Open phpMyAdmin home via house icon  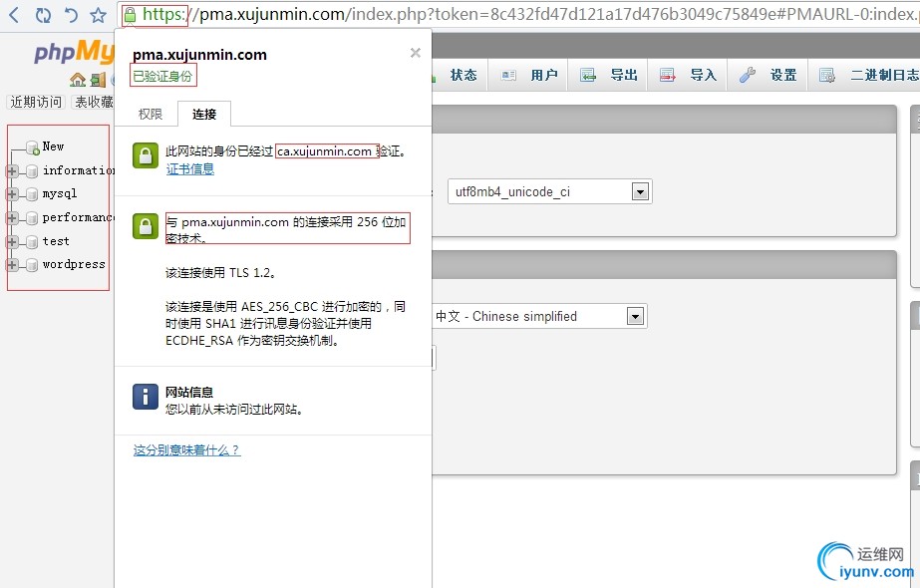coord(78,79)
